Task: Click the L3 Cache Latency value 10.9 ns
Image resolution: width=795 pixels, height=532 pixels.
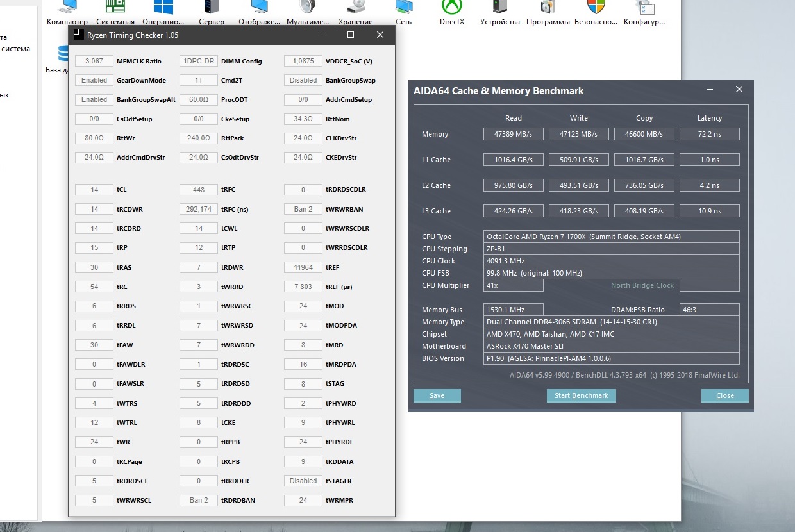Action: (710, 211)
